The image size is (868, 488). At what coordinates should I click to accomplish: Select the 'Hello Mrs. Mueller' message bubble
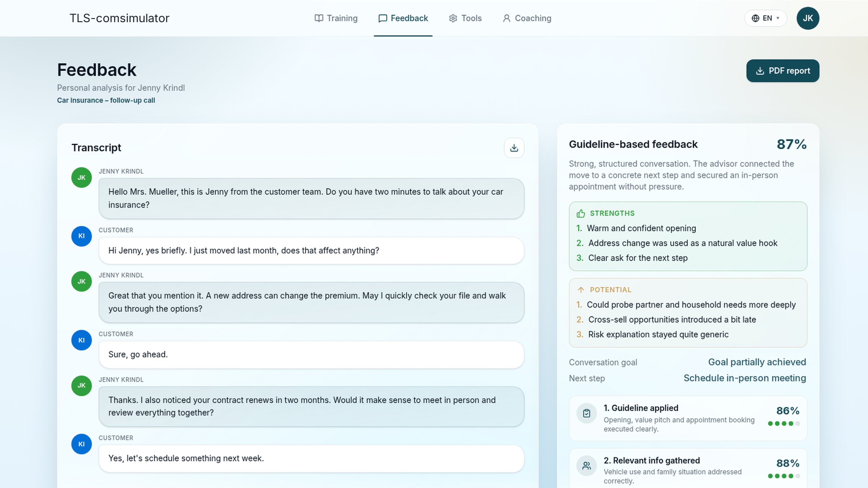tap(311, 198)
